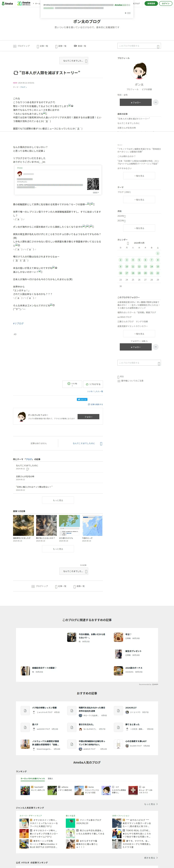
Task: Open the next article button なんてこそまでした… at the bottom
Action: click(x=74, y=571)
